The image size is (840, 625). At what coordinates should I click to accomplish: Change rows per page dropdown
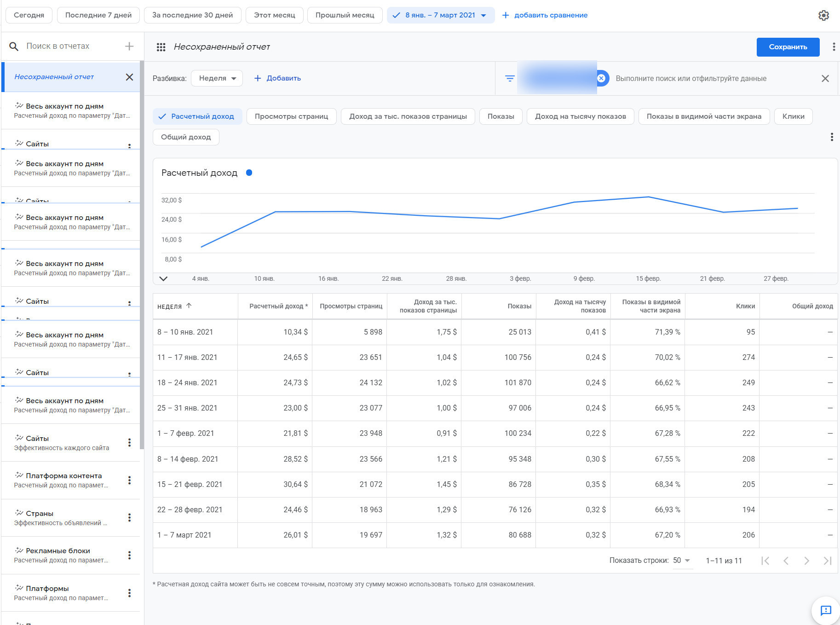point(682,561)
